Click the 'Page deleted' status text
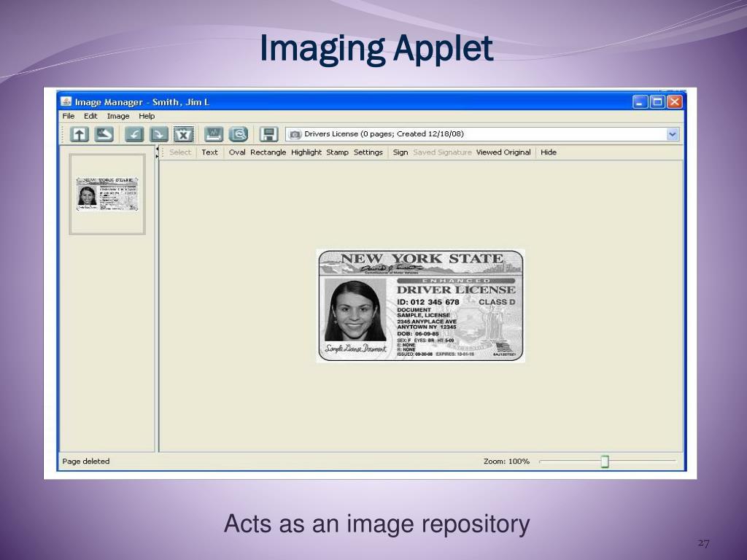 tap(86, 462)
